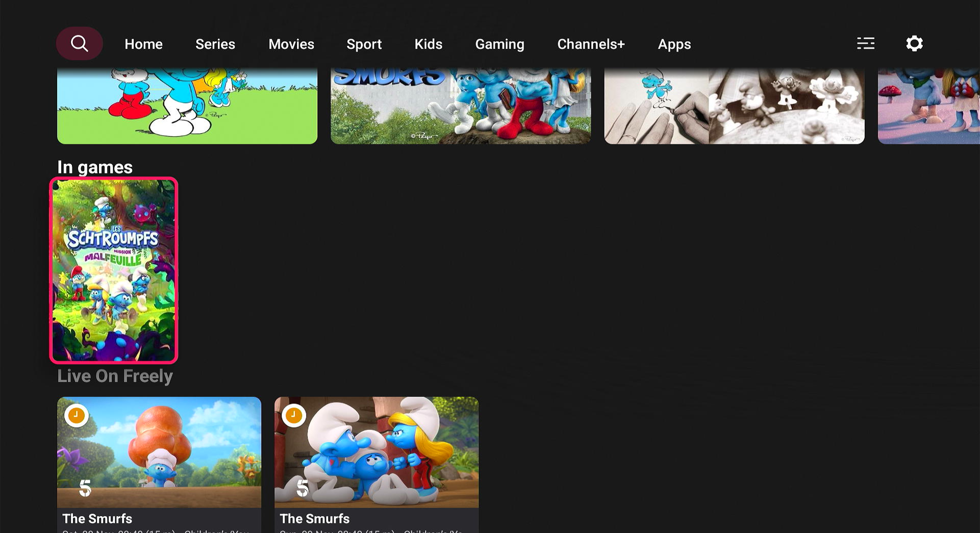Open the Smurfs movie thumbnail with blue logo
The image size is (980, 533).
[461, 105]
